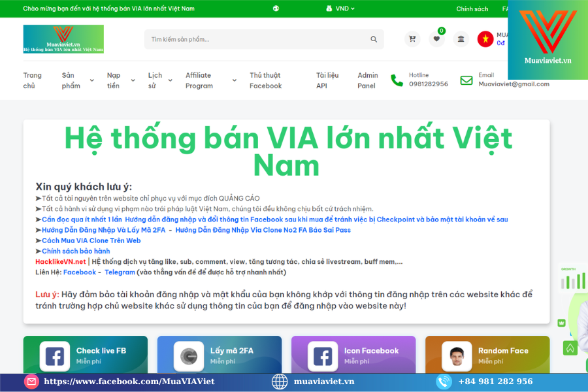The image size is (588, 392).
Task: Open the HacklikeVN.net link
Action: [x=60, y=261]
